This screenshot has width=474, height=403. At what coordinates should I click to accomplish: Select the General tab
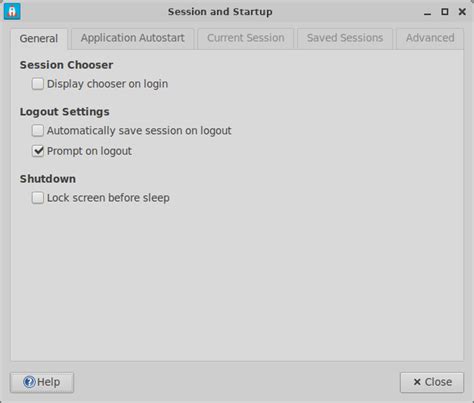[39, 39]
